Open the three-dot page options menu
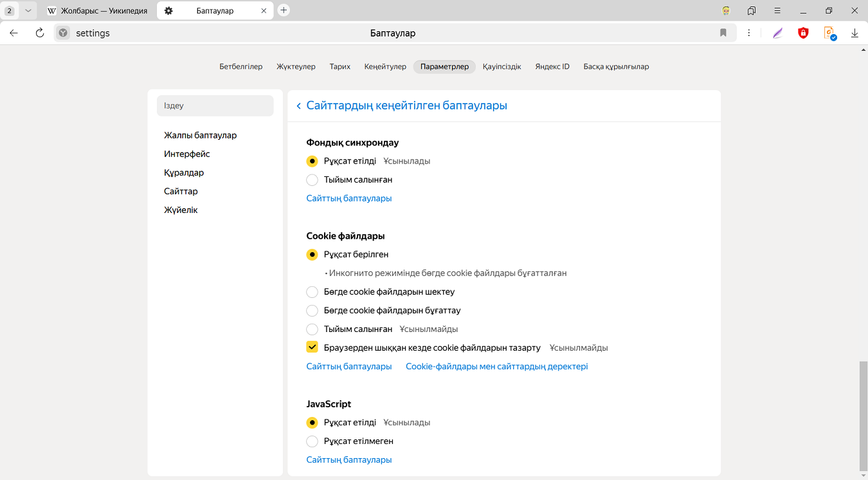This screenshot has width=868, height=480. 750,33
